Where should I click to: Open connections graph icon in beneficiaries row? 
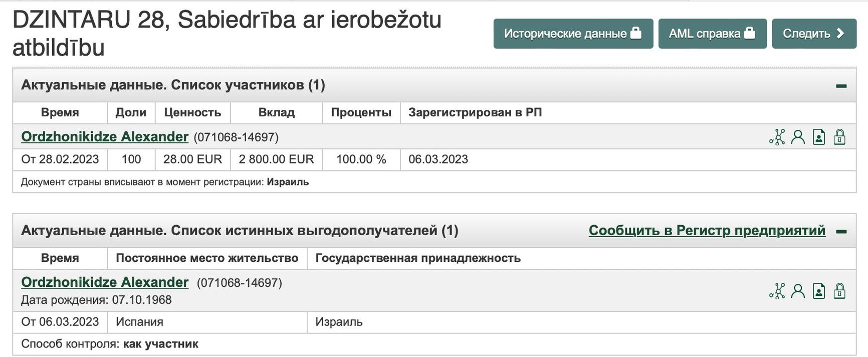(x=778, y=289)
